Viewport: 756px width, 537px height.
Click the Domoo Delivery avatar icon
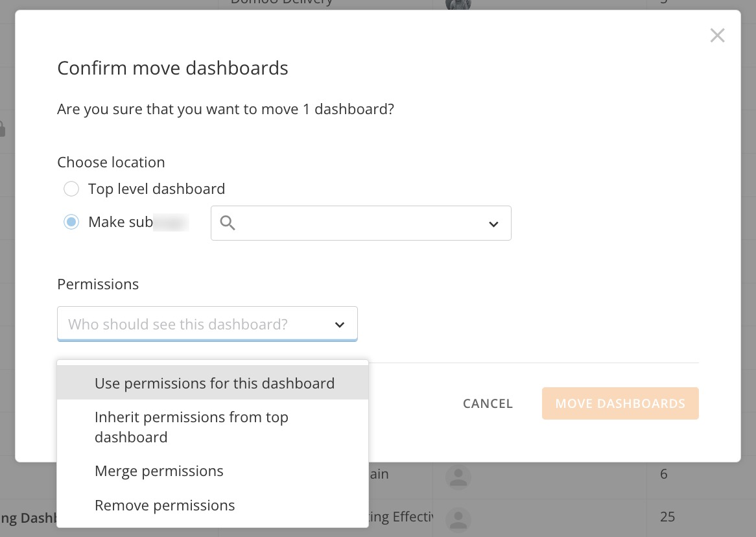[458, 5]
